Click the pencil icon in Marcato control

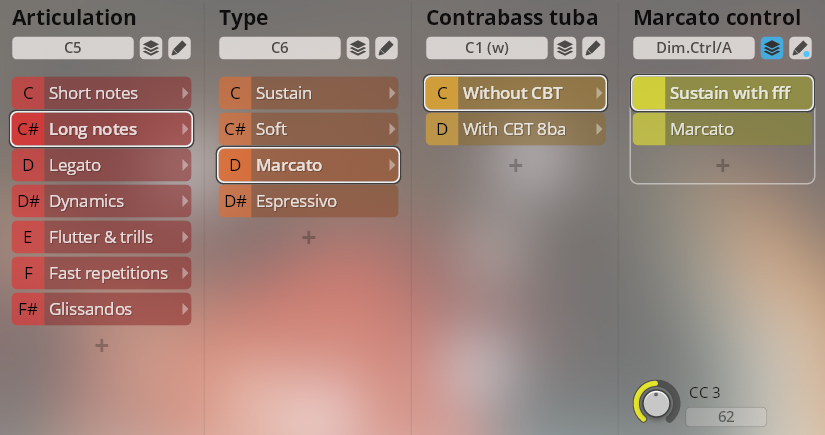pos(800,47)
